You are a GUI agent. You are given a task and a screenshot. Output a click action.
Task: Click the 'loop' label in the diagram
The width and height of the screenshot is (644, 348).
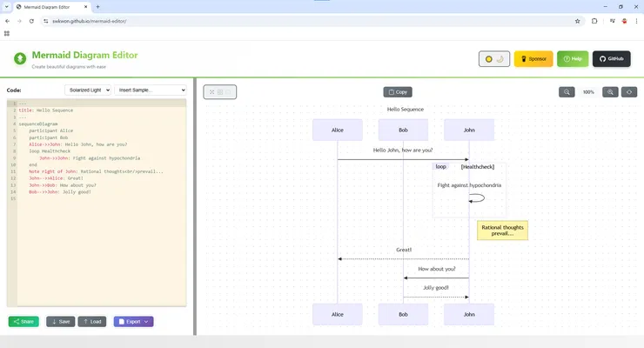click(440, 167)
